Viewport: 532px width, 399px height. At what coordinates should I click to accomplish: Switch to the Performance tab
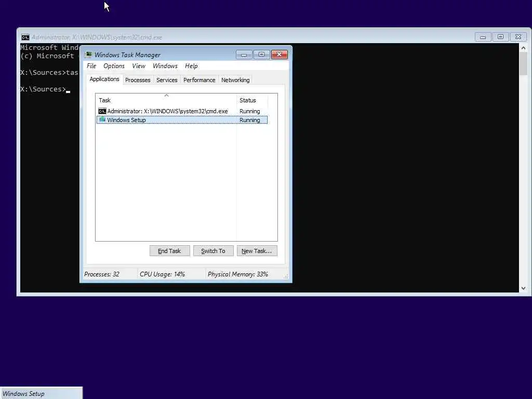click(199, 80)
